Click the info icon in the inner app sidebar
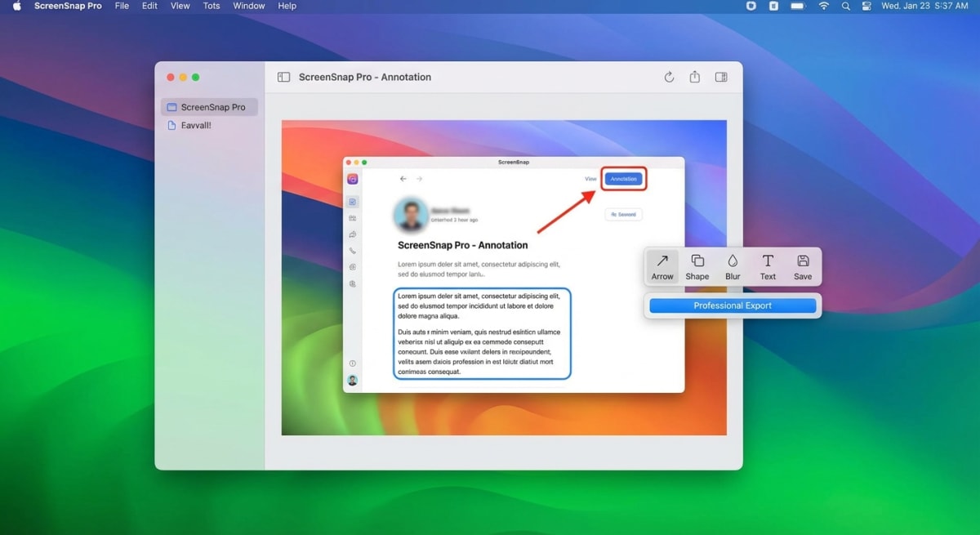The width and height of the screenshot is (980, 535). [354, 363]
